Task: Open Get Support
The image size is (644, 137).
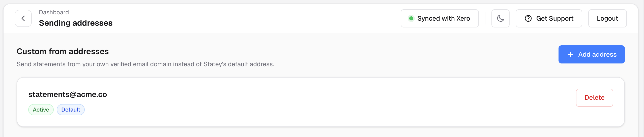Action: [549, 18]
